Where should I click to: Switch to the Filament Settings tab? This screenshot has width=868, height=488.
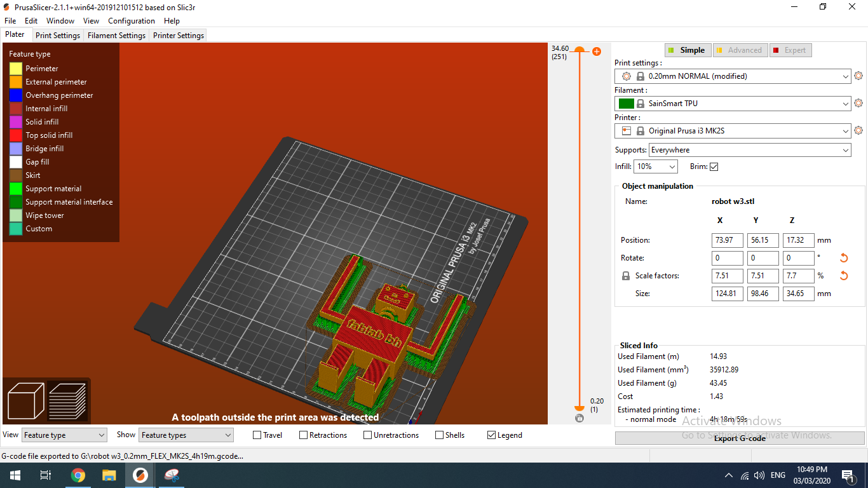[116, 36]
